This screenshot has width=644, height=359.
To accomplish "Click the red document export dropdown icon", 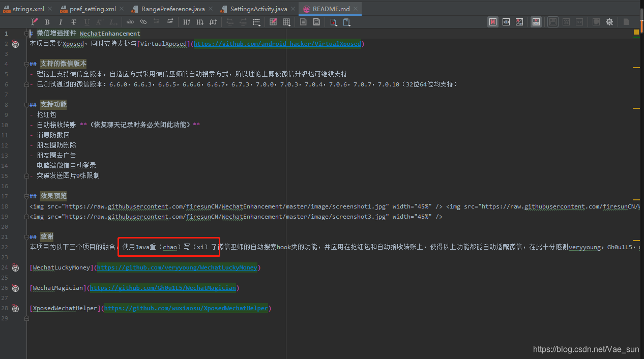I will tap(334, 22).
